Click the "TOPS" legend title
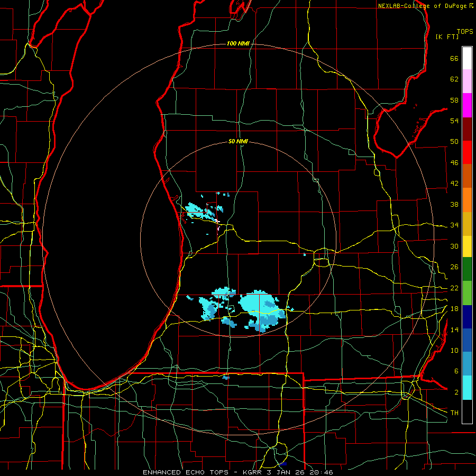 coord(465,31)
